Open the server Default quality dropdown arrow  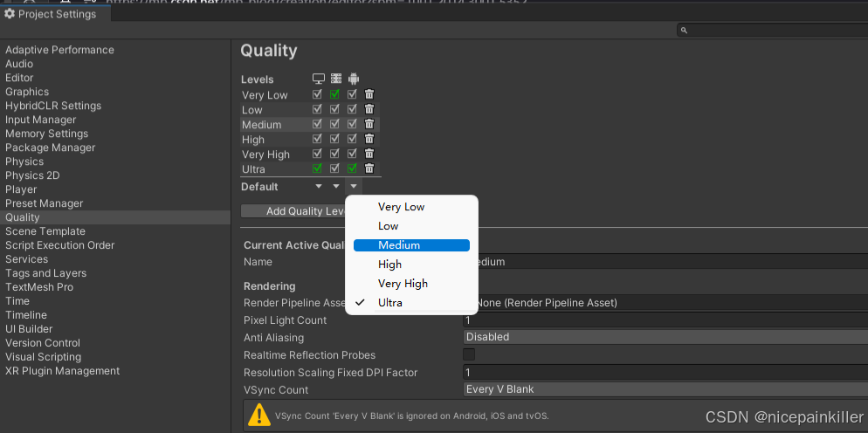tap(336, 187)
